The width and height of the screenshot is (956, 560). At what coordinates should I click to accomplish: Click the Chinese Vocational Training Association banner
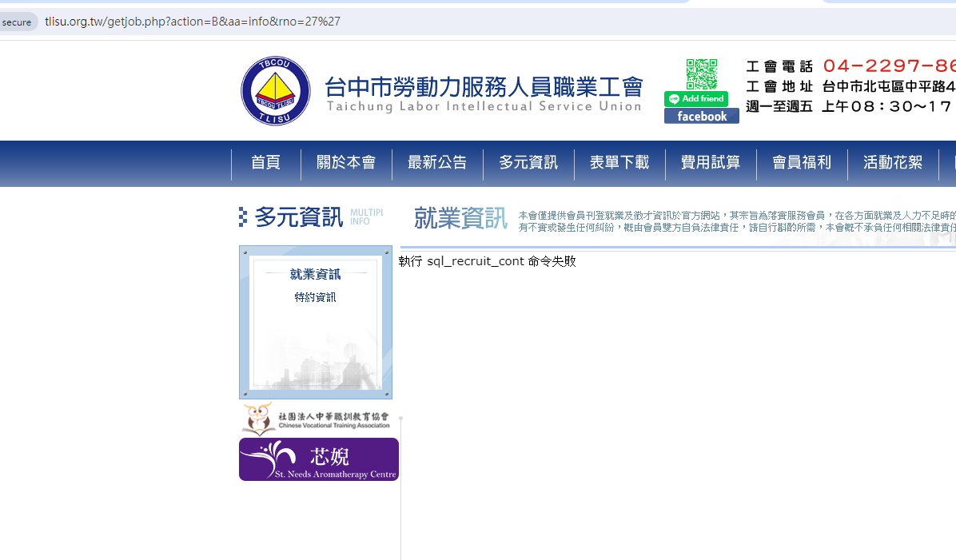click(x=317, y=418)
